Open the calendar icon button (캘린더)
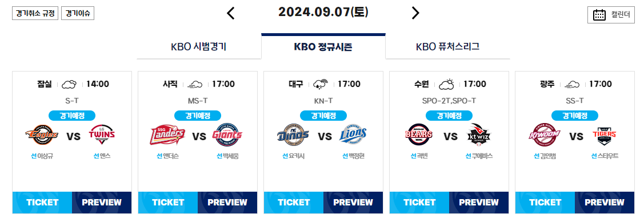 pyautogui.click(x=611, y=15)
